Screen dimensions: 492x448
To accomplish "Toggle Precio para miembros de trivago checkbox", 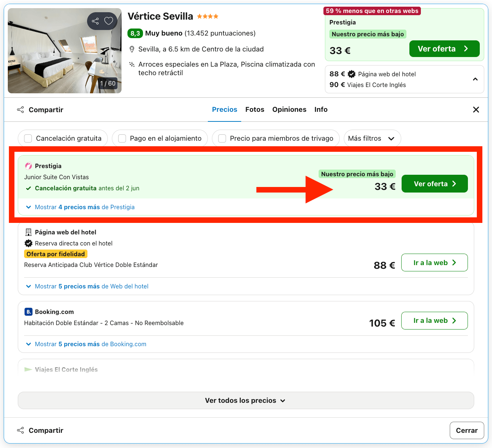I will (222, 138).
